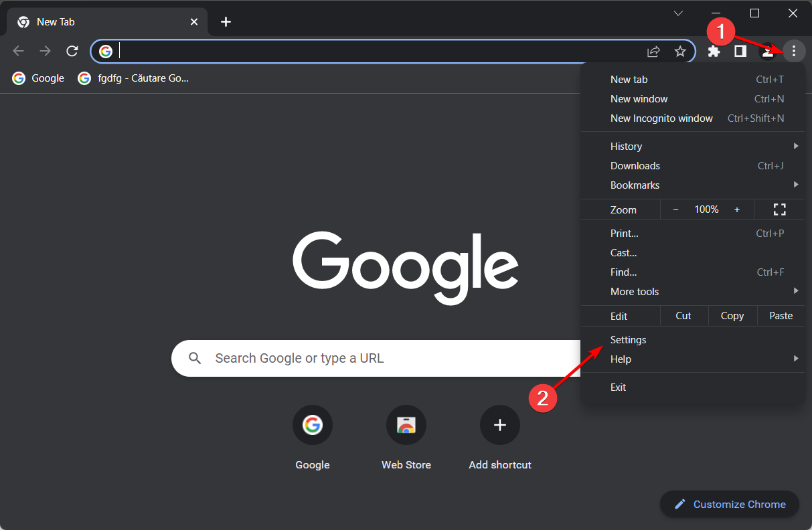Click the 100% zoom value

(706, 209)
